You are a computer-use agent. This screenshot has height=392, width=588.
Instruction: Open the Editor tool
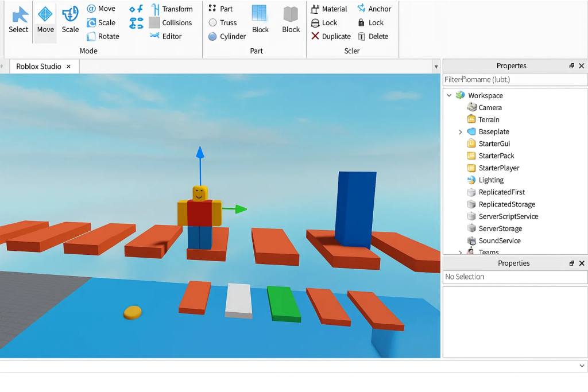pyautogui.click(x=166, y=36)
